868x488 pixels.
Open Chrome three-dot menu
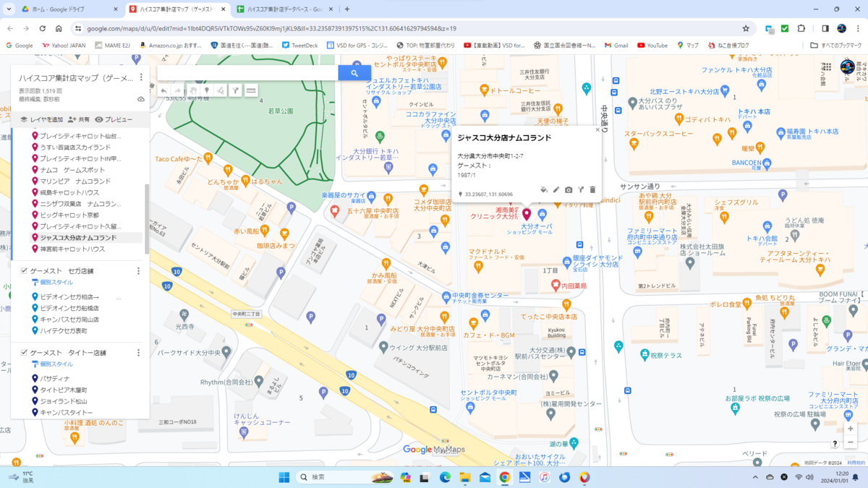(x=859, y=28)
